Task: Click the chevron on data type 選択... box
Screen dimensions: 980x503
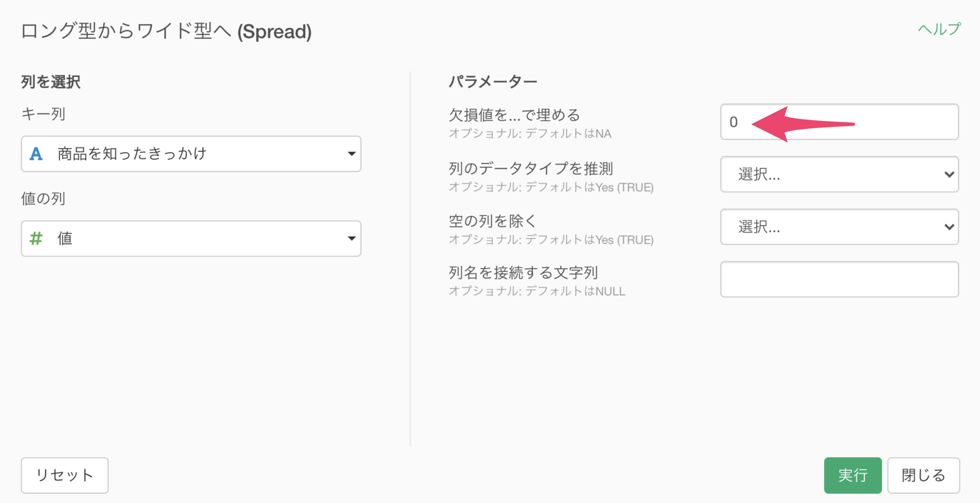Action: pos(950,175)
